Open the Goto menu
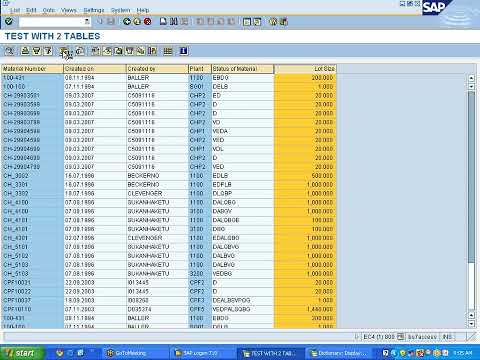 click(49, 10)
